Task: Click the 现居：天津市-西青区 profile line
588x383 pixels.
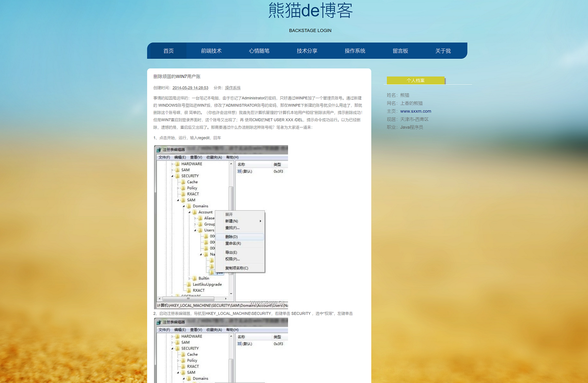Action: [408, 119]
